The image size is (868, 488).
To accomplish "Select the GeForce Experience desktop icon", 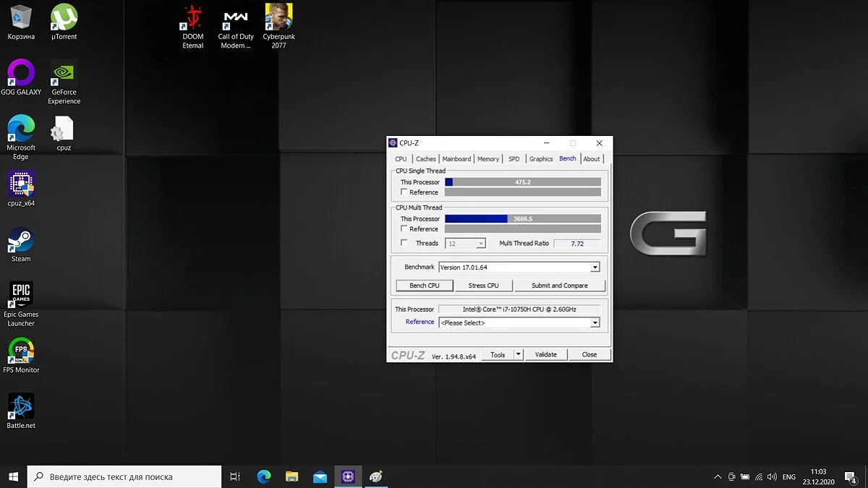I will (64, 74).
